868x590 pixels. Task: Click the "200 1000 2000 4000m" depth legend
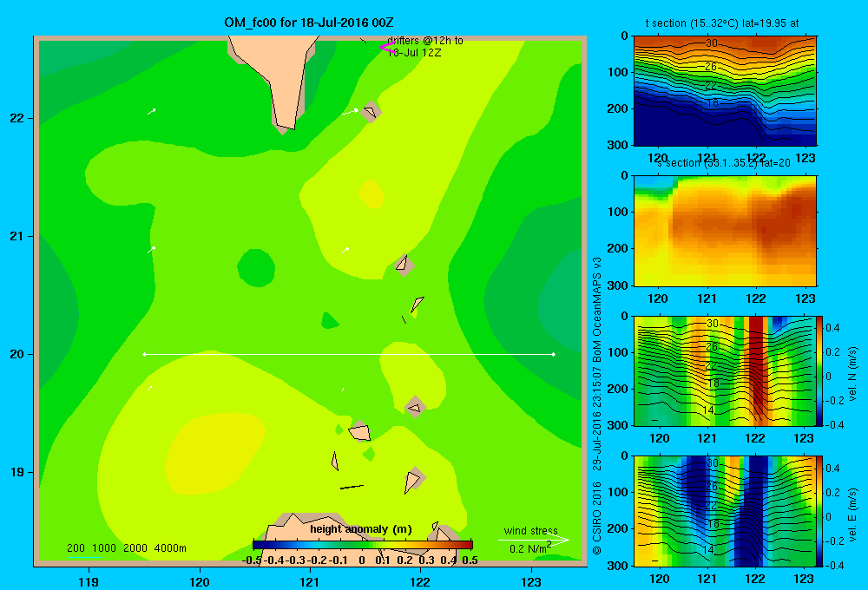126,548
